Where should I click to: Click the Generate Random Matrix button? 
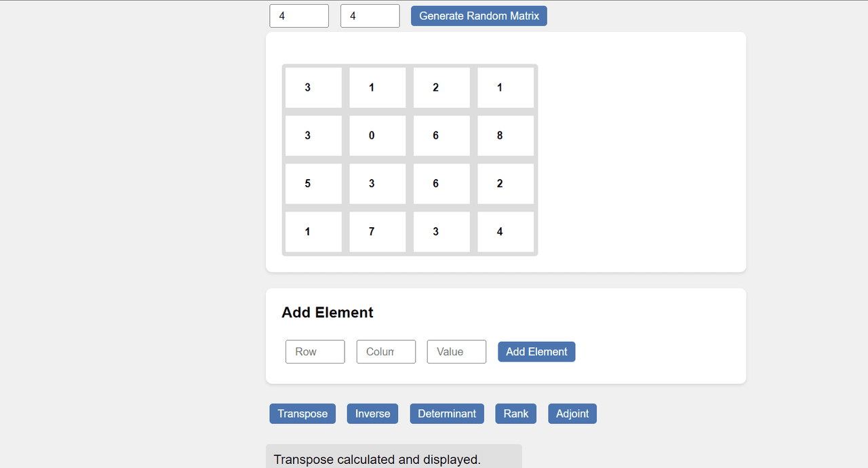coord(479,16)
